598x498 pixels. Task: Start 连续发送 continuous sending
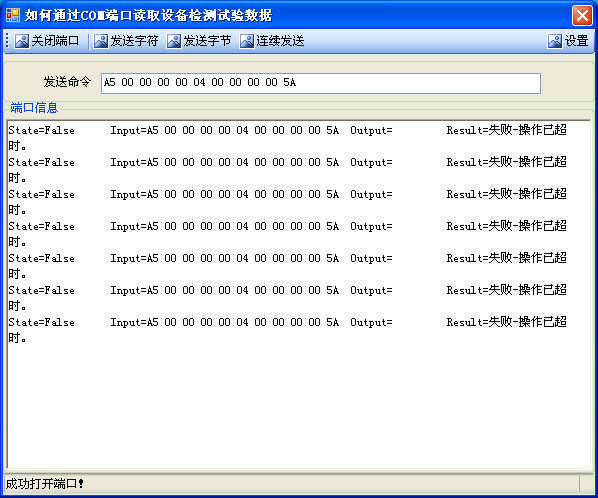pyautogui.click(x=280, y=41)
